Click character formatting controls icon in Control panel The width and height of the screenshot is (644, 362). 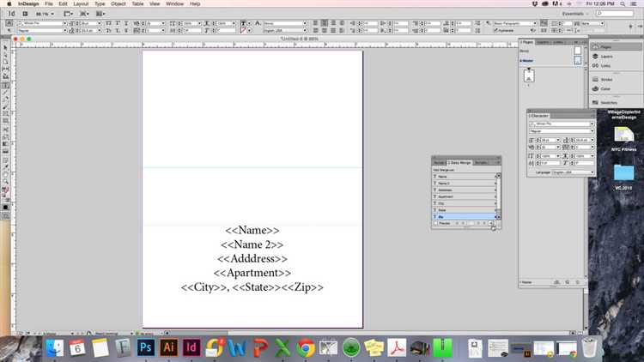point(9,23)
